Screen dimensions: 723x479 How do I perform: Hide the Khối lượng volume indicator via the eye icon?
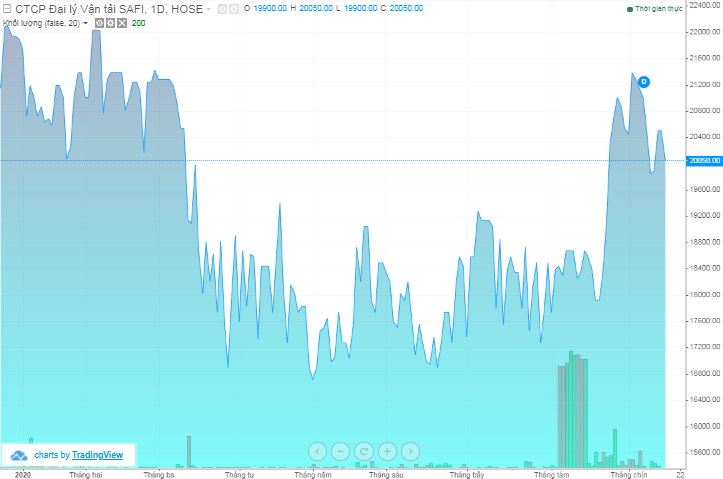pyautogui.click(x=99, y=22)
